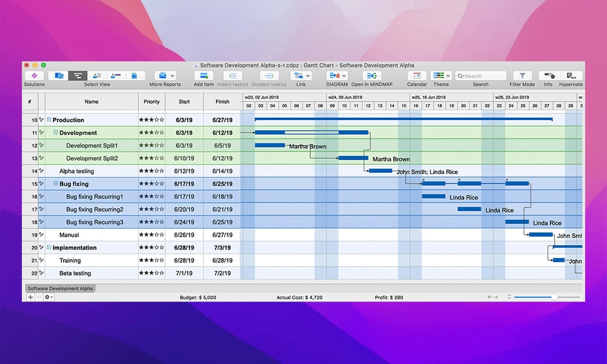Collapse the Implementation task group

[x=49, y=248]
